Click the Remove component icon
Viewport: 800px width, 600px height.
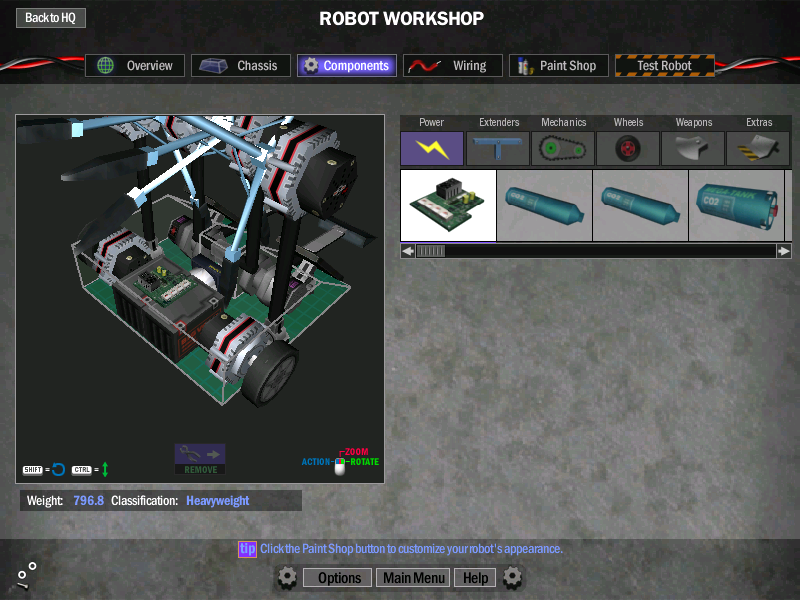200,459
